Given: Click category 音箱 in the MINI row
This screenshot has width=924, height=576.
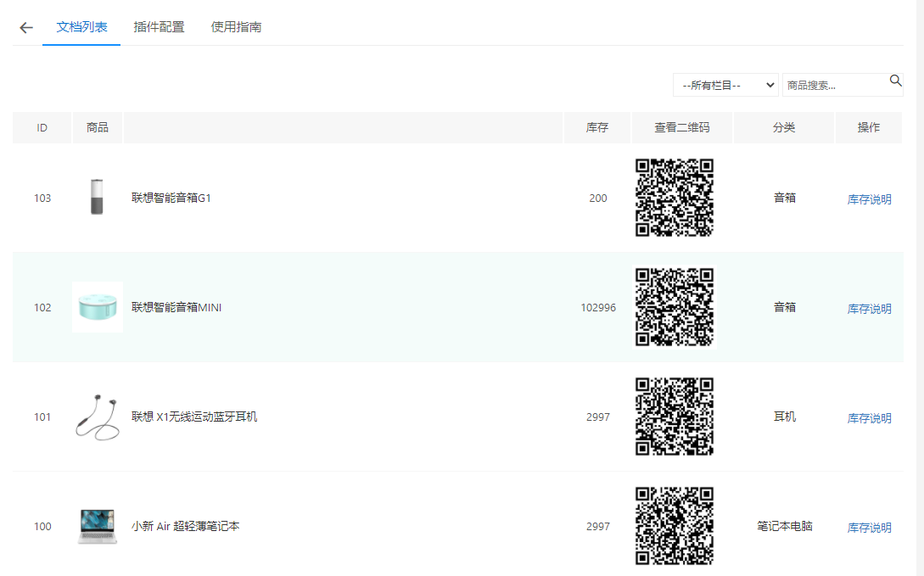Looking at the screenshot, I should coord(784,307).
